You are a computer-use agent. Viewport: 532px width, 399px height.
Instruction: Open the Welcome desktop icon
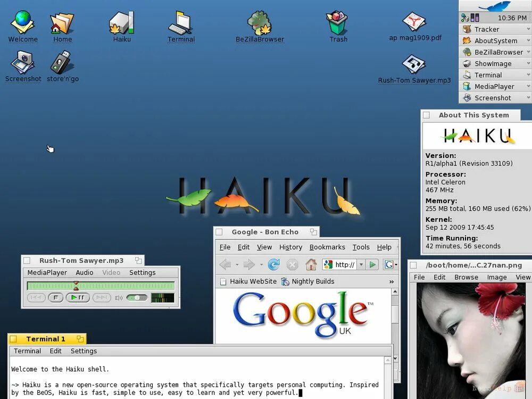coord(23,26)
